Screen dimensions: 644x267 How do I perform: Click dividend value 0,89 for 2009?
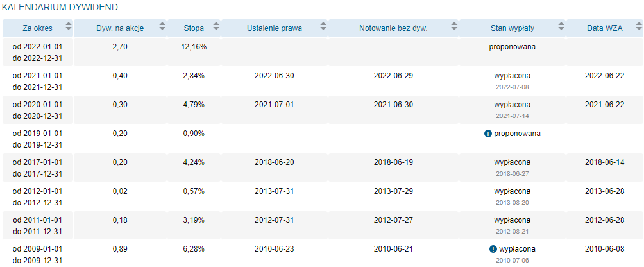pyautogui.click(x=120, y=249)
